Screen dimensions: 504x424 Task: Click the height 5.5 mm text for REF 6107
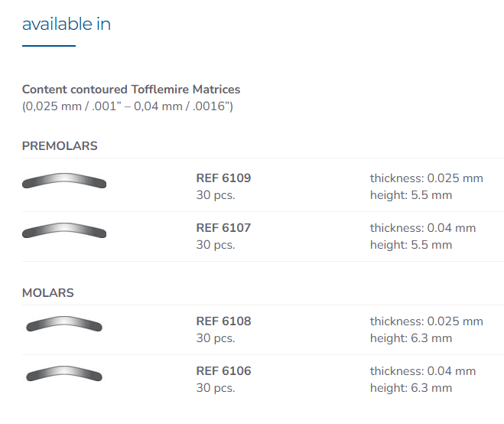pos(411,245)
